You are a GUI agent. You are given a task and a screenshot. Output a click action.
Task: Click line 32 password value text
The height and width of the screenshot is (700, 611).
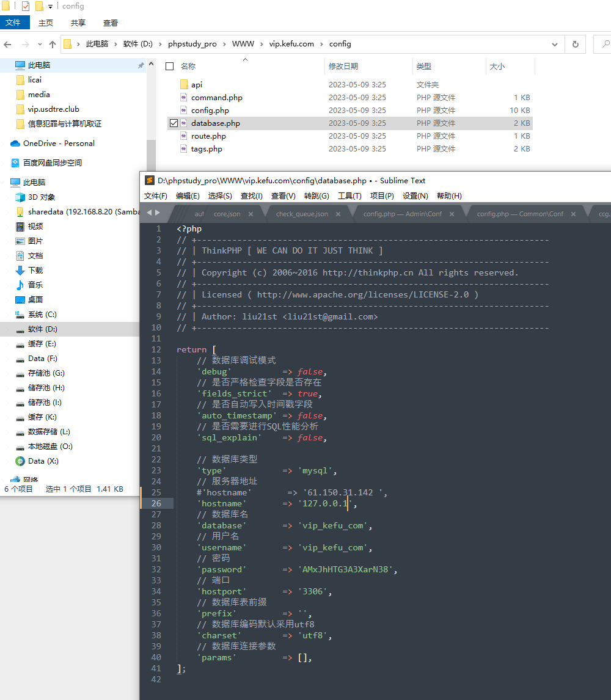[345, 570]
